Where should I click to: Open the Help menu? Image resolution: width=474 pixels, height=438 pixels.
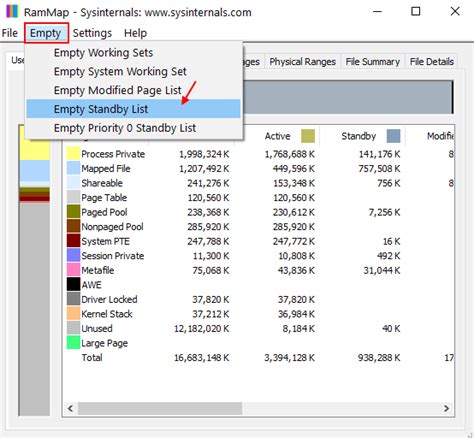[135, 33]
